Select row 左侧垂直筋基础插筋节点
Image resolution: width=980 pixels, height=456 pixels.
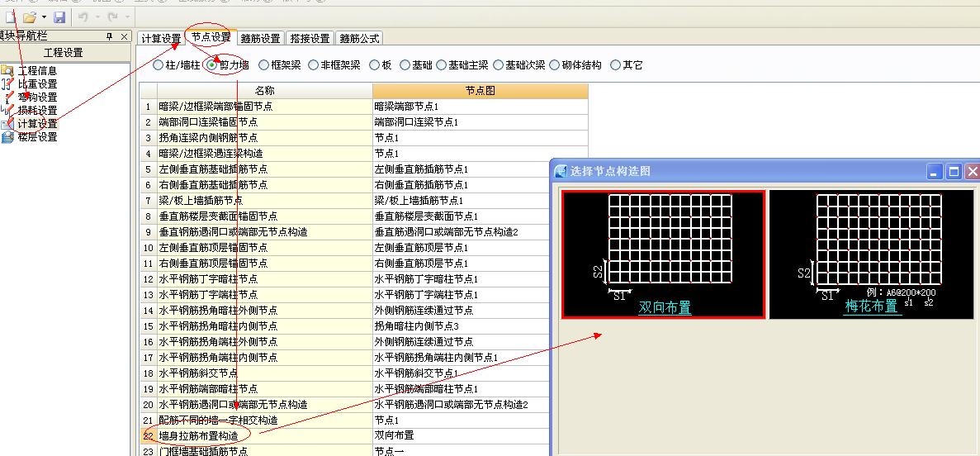coord(265,169)
